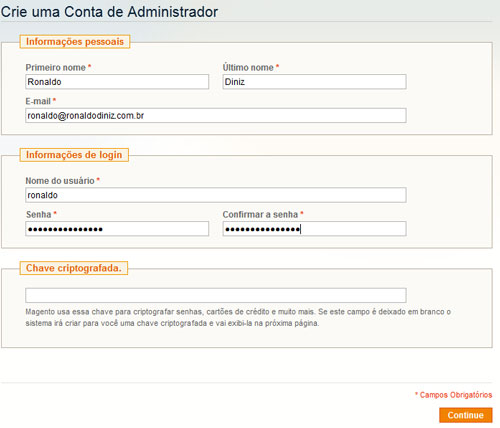Click the empty Chave criptografada field
This screenshot has height=428, width=500.
tap(216, 295)
